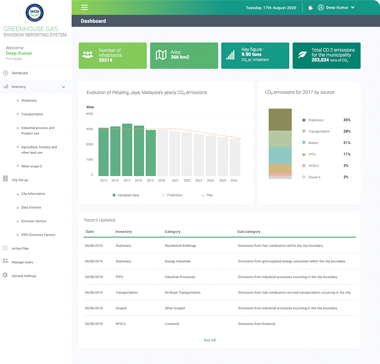Click the Transportation segment of the stacked bar
Image resolution: width=380 pixels, height=364 pixels.
280,139
